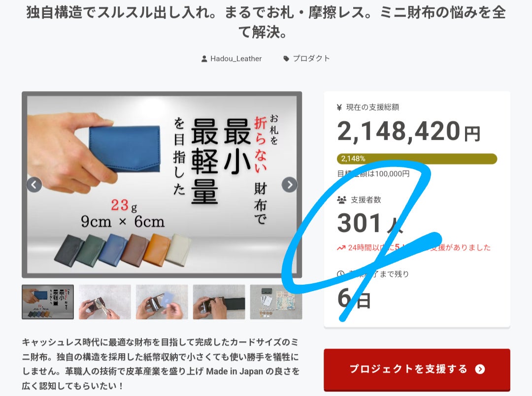Click the red trending arrow icon
The height and width of the screenshot is (396, 532).
[x=341, y=248]
